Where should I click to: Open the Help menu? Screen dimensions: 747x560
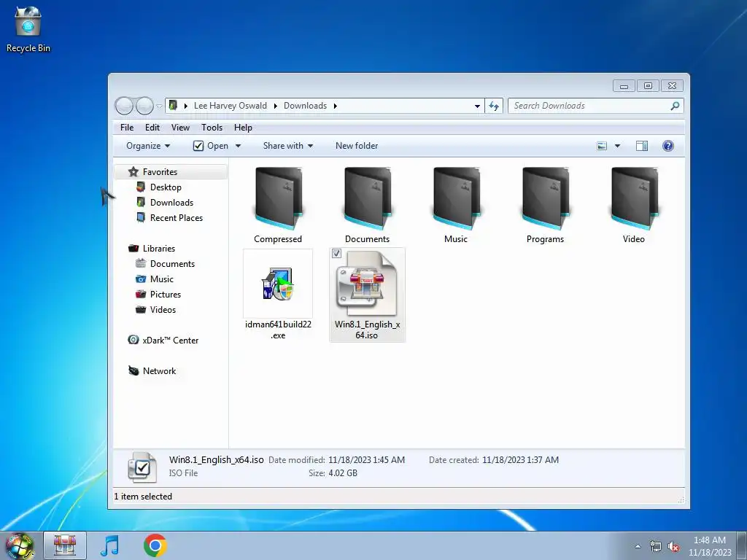click(243, 128)
